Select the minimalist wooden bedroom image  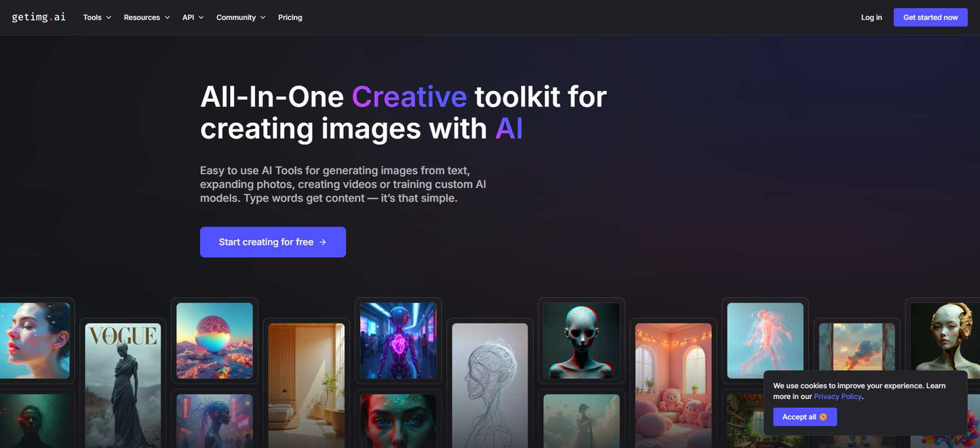[306, 384]
